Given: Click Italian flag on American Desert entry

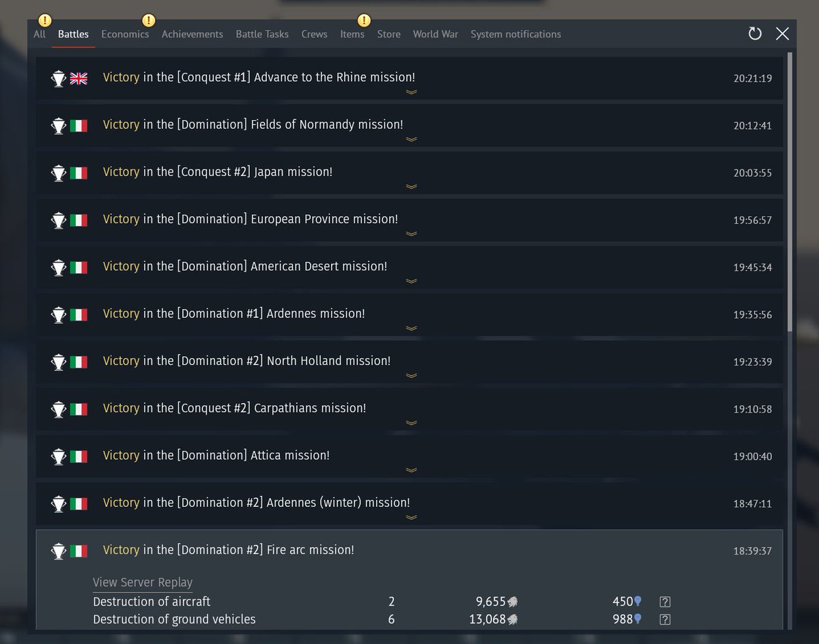Looking at the screenshot, I should (x=78, y=267).
